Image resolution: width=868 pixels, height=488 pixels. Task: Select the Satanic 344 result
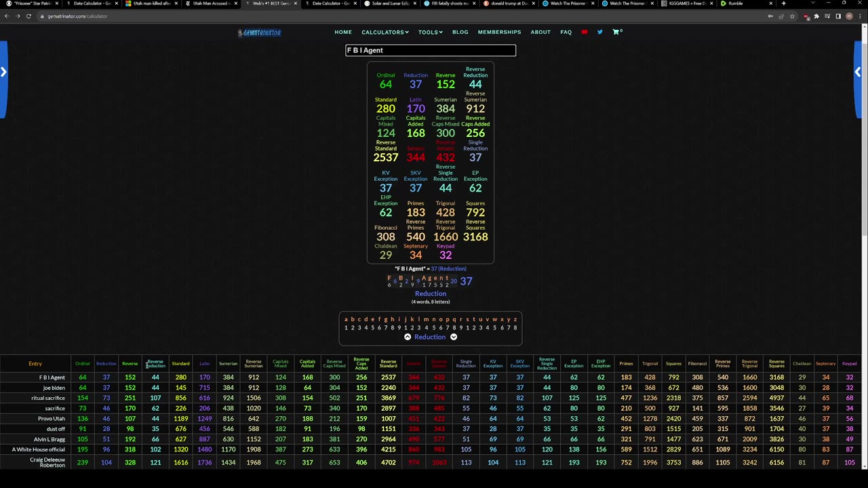[416, 155]
